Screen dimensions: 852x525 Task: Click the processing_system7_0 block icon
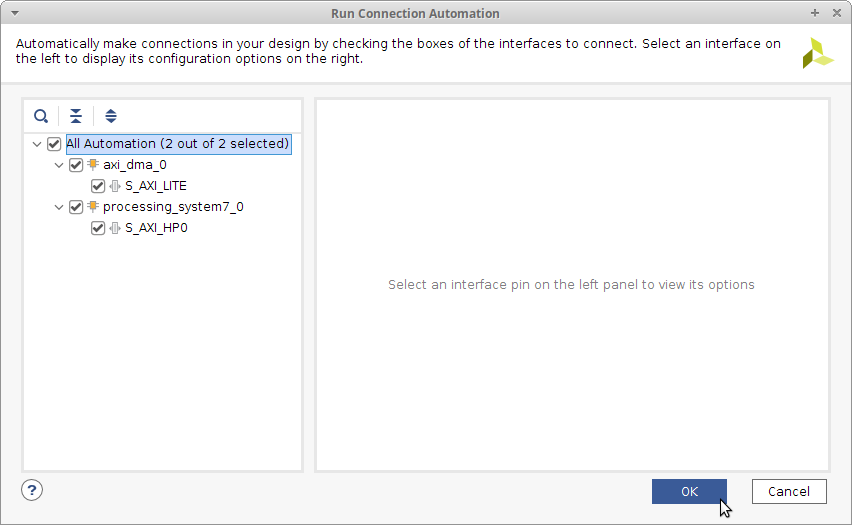coord(93,207)
